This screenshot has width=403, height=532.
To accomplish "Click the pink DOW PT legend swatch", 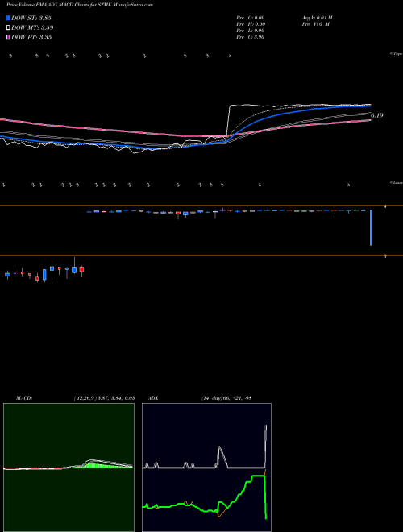I will (8, 37).
